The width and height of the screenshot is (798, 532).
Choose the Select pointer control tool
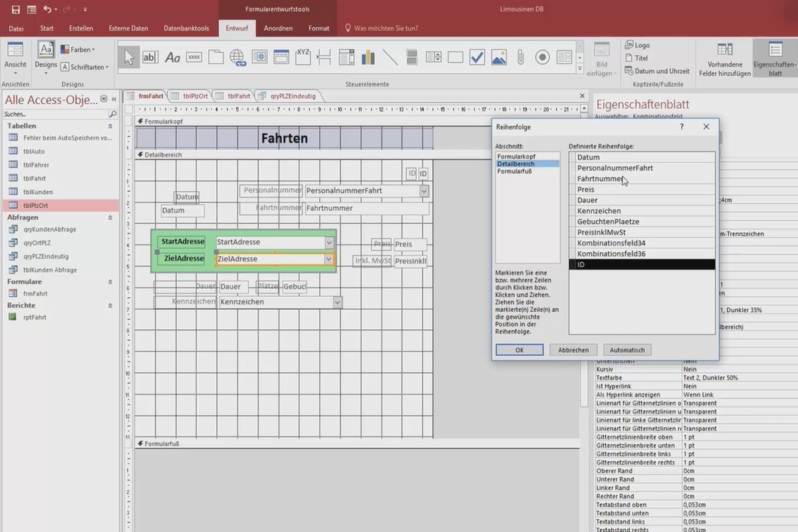point(129,58)
